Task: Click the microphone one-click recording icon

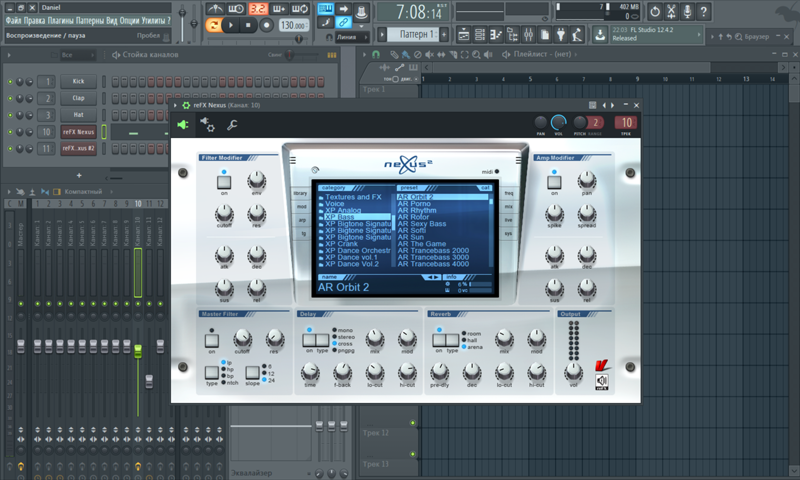Action: 687,11
